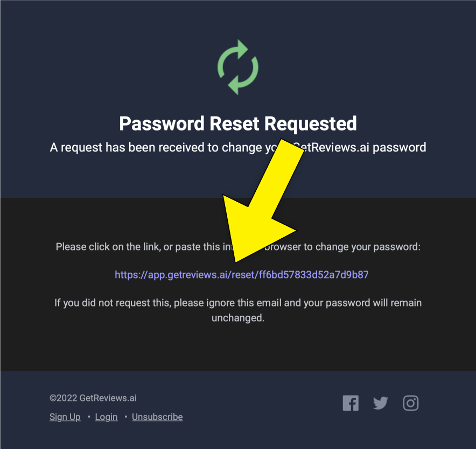The width and height of the screenshot is (476, 449).
Task: Open the password reset link
Action: click(x=241, y=275)
